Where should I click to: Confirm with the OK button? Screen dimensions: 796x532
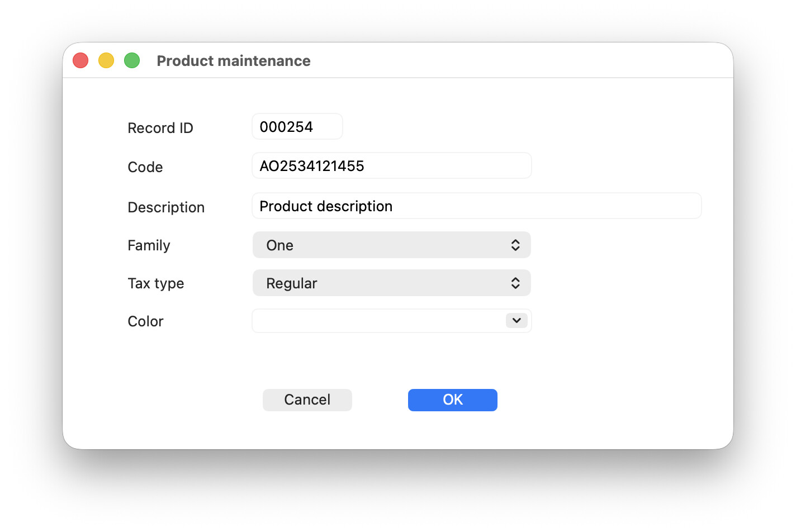(x=453, y=400)
